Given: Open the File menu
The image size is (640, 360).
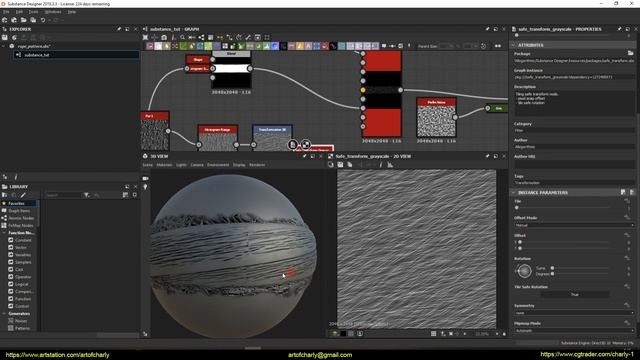Looking at the screenshot, I should click(x=6, y=12).
